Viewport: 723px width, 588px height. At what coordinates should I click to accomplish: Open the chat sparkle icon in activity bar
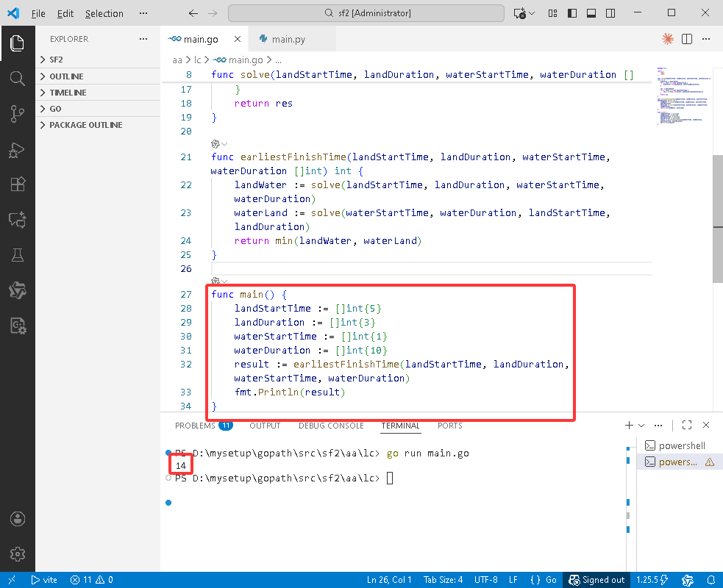click(x=17, y=220)
